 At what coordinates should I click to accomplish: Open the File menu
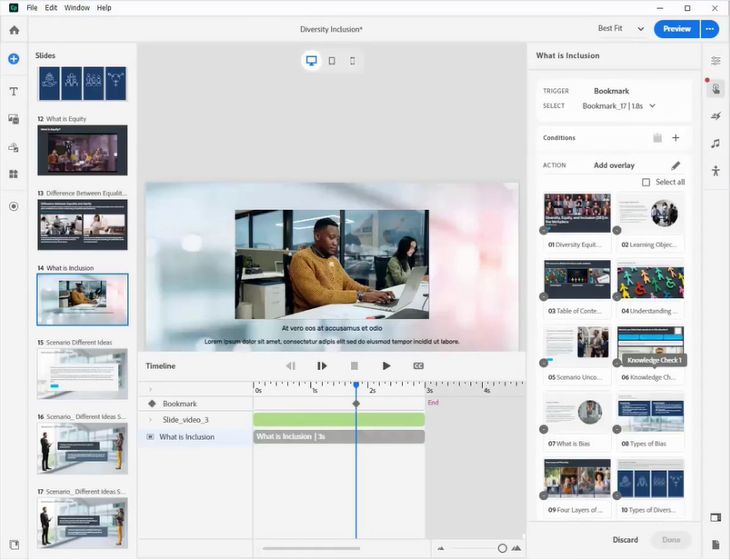tap(32, 7)
